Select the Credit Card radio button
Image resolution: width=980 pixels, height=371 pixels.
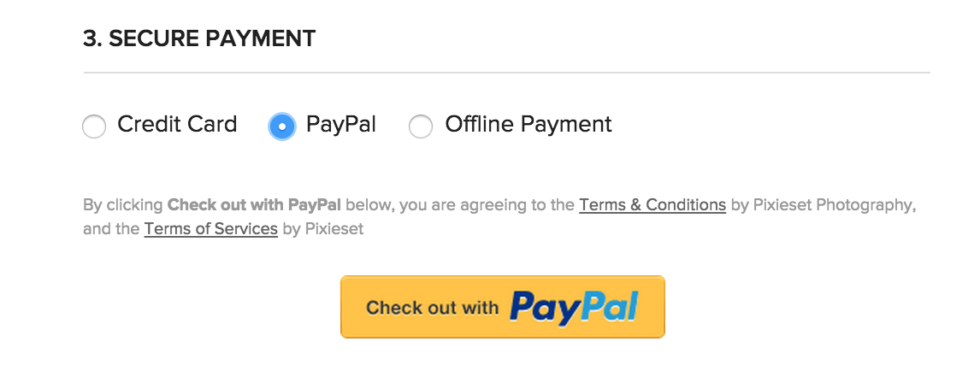click(x=94, y=127)
